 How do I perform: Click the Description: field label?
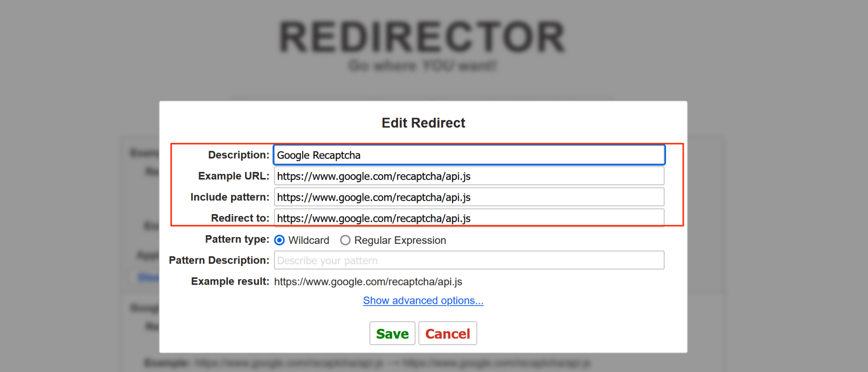[x=238, y=155]
